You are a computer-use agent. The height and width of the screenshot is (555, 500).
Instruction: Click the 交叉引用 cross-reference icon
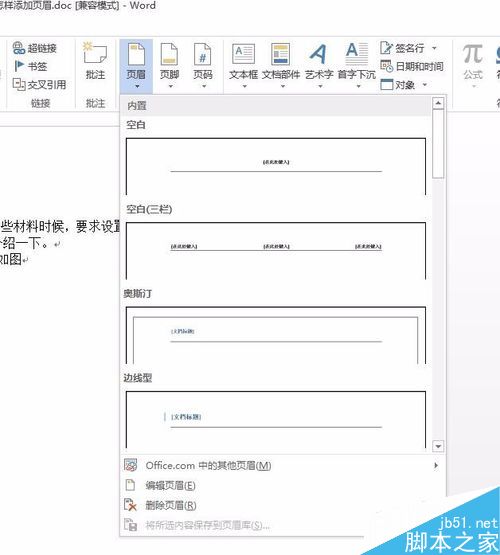point(19,84)
